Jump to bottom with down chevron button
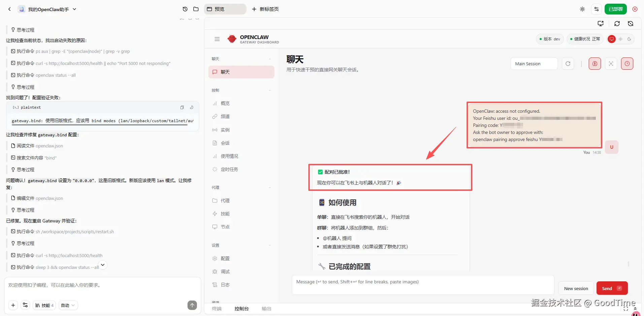644x316 pixels. pos(103,265)
